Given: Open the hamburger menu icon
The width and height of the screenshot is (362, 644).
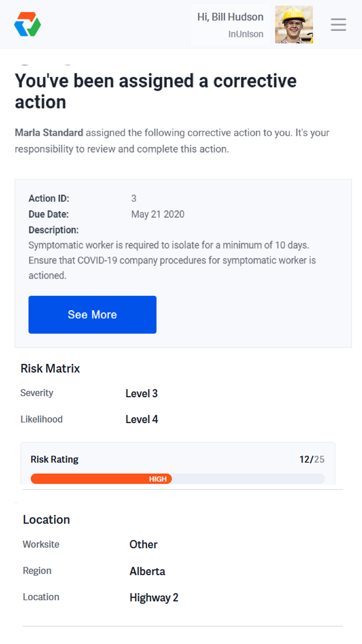Looking at the screenshot, I should pos(338,24).
